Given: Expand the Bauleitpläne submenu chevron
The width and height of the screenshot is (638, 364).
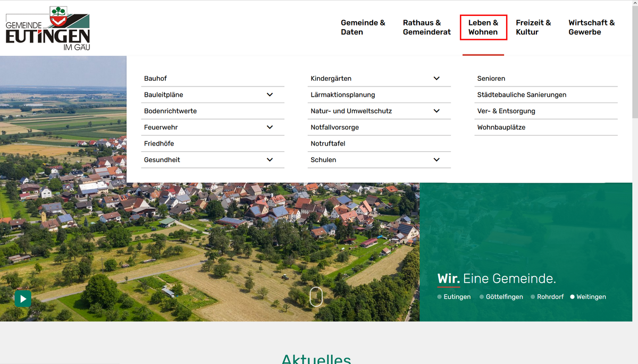Looking at the screenshot, I should (x=270, y=95).
